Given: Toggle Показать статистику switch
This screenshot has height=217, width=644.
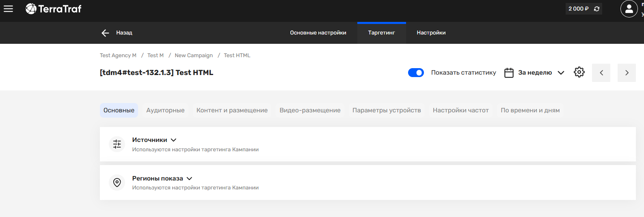Looking at the screenshot, I should [416, 73].
